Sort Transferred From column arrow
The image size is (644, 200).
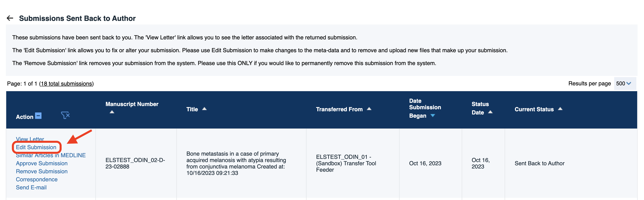click(369, 109)
